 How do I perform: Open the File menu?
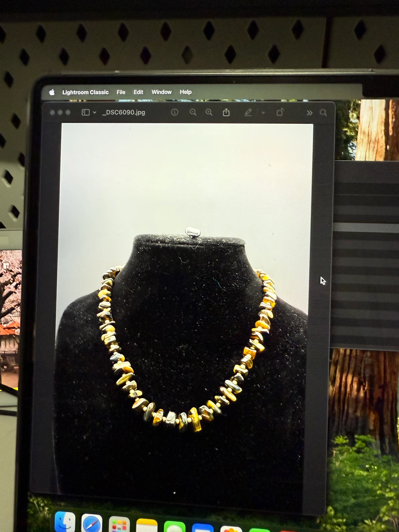click(121, 92)
